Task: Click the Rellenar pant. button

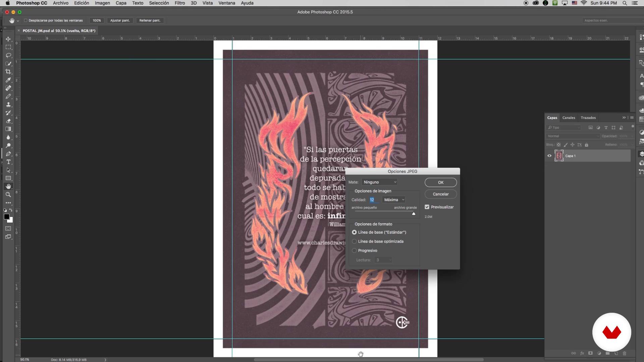Action: click(150, 20)
